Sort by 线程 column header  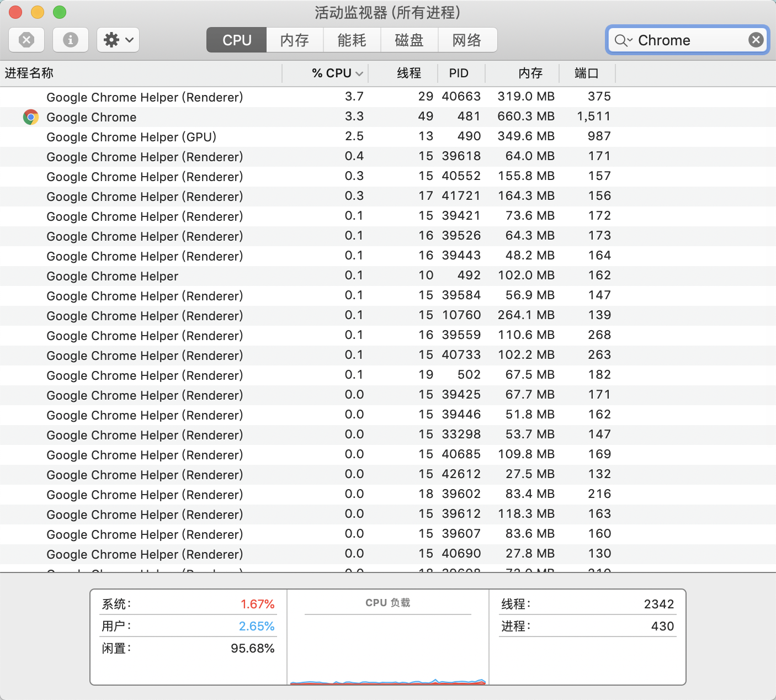[403, 73]
